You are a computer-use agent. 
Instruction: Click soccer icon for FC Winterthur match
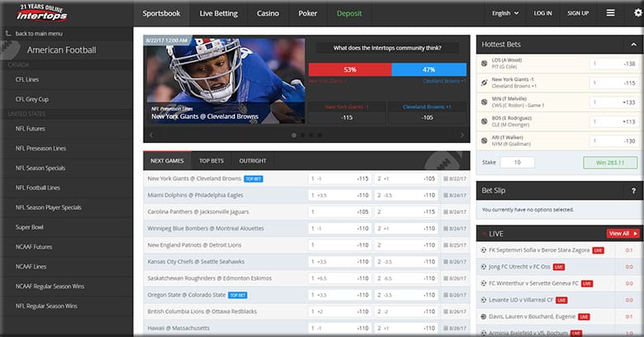pos(483,283)
